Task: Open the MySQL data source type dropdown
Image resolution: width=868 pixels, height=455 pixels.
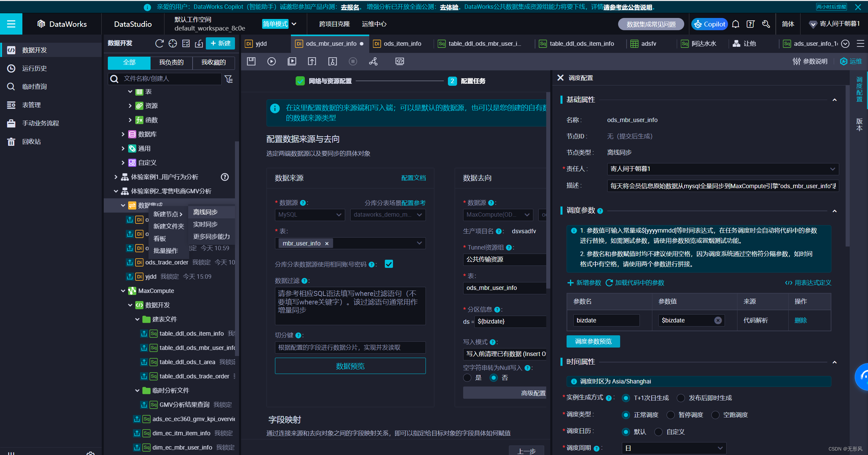Action: (310, 215)
